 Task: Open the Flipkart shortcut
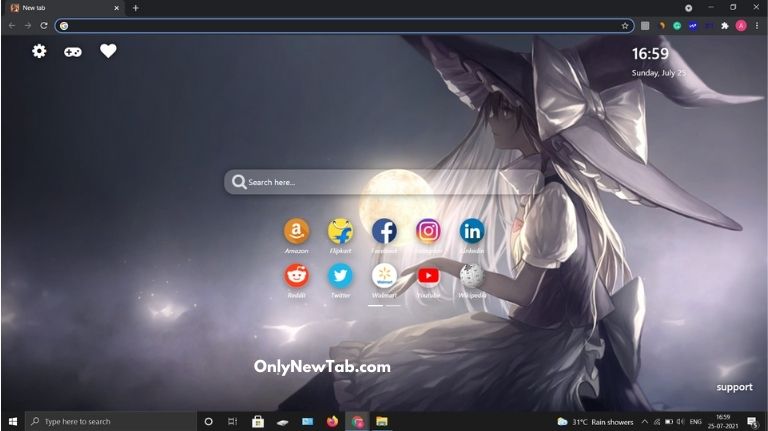tap(340, 231)
